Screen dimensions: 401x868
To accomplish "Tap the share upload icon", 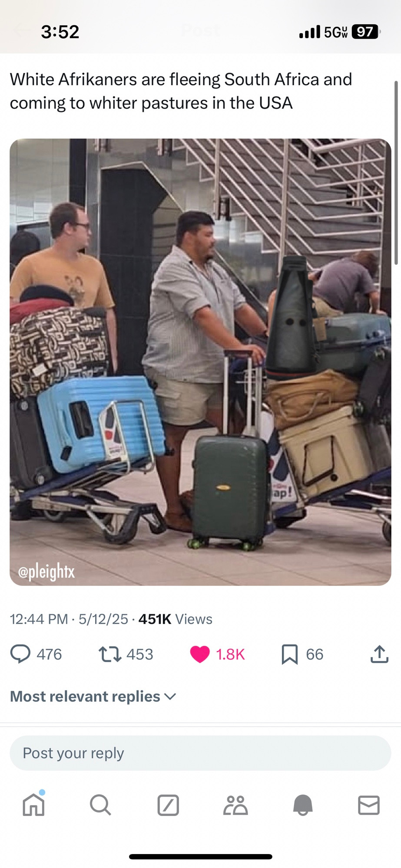I will 379,654.
